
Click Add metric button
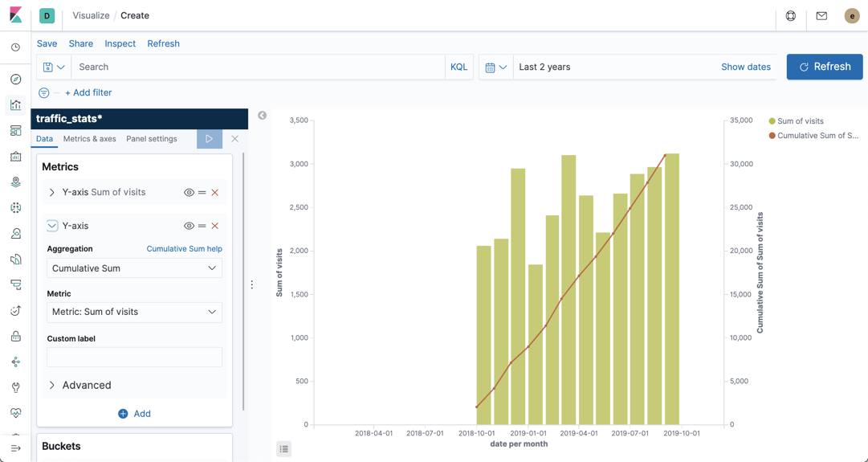coord(135,414)
